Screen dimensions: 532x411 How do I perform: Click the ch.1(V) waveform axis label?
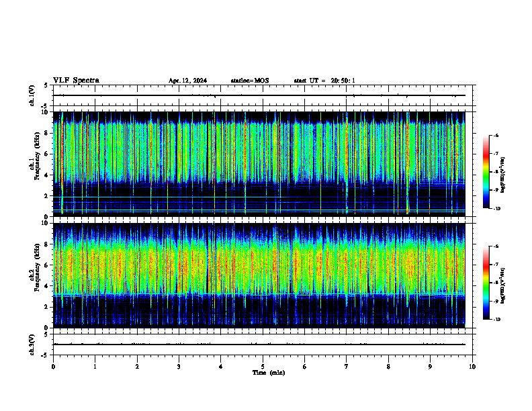coord(32,95)
